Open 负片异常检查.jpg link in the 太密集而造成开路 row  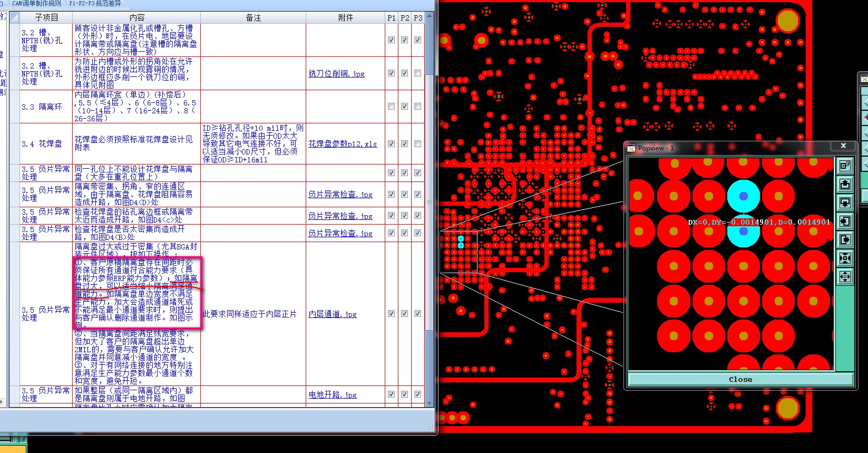(340, 233)
